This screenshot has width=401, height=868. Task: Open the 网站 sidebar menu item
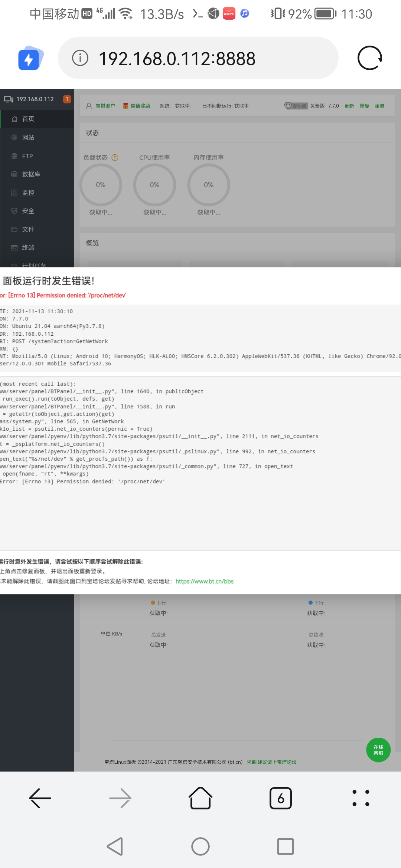point(37,138)
